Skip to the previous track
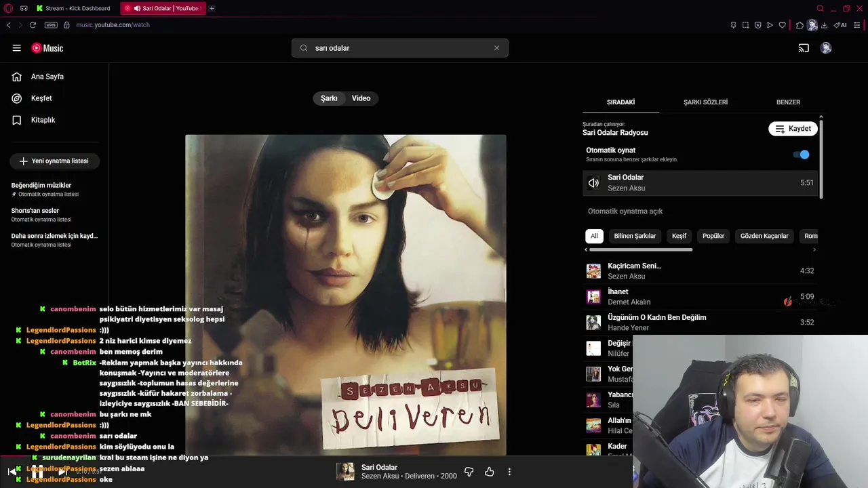This screenshot has height=488, width=868. 12,472
